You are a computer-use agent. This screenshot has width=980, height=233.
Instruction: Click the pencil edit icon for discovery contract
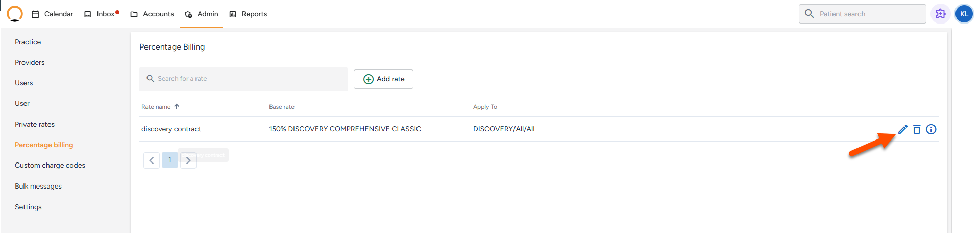coord(903,129)
